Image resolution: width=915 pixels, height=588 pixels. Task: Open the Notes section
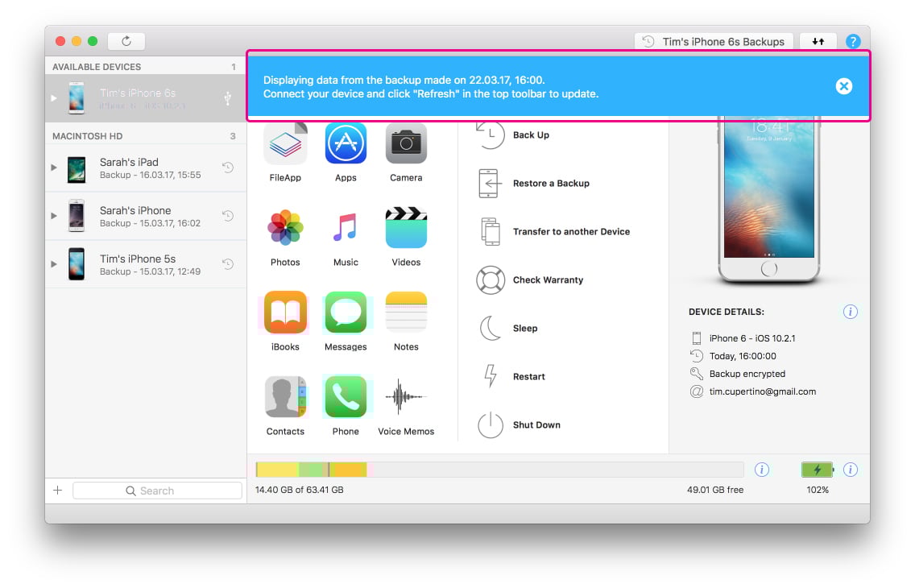406,313
